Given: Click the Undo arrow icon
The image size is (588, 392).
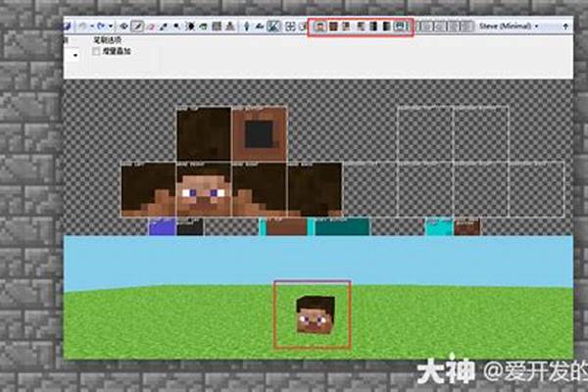Looking at the screenshot, I should (x=83, y=26).
